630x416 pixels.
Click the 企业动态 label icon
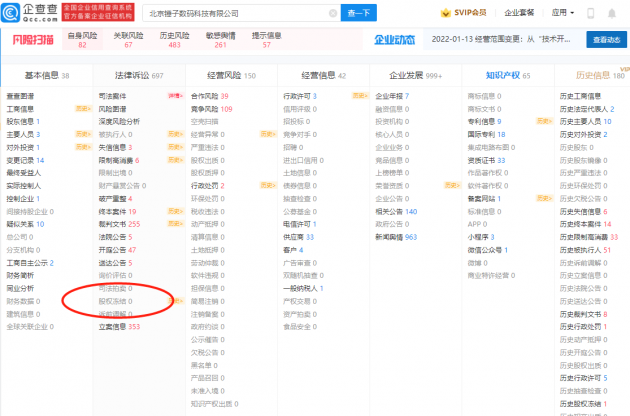pos(392,40)
